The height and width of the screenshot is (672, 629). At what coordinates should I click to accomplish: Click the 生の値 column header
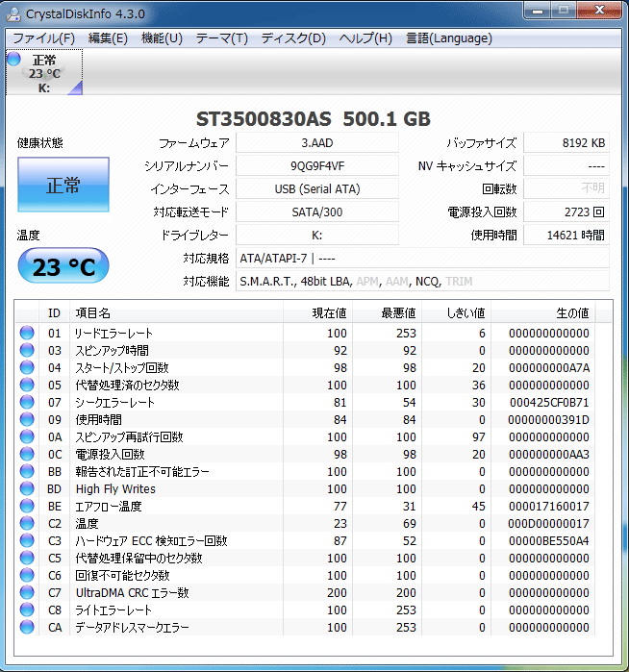click(542, 312)
